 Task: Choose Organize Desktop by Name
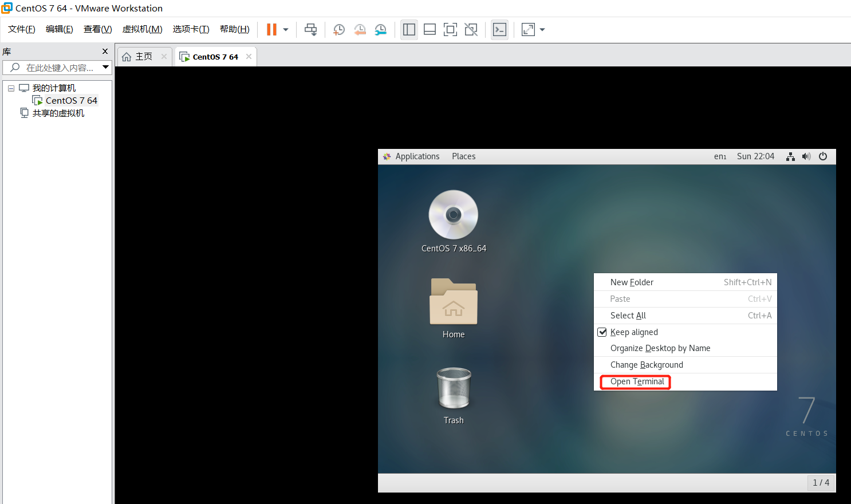[x=685, y=348]
